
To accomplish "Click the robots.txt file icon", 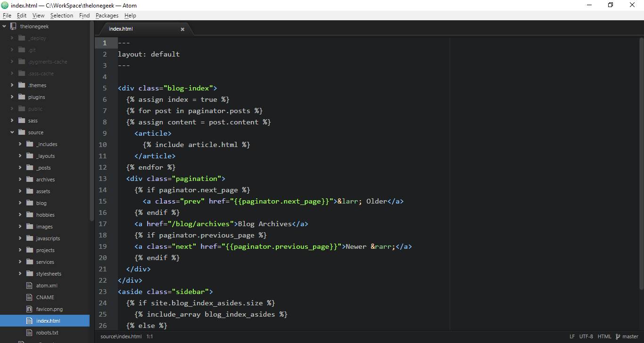I will (29, 332).
